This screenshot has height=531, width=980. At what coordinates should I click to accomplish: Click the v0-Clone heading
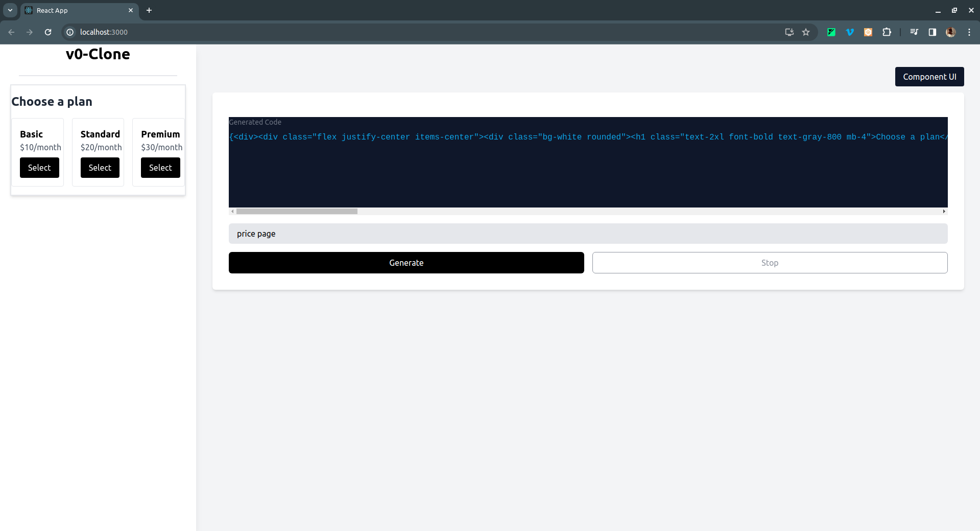point(98,54)
